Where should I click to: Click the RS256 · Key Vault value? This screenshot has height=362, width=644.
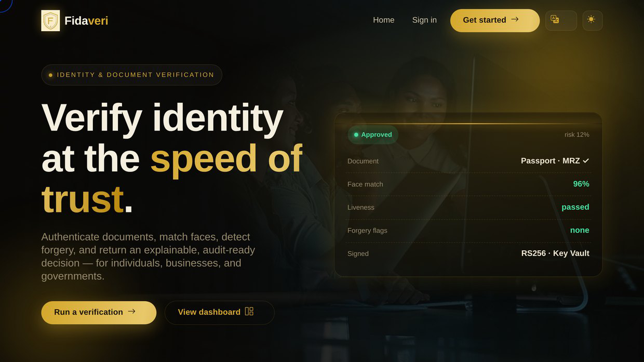coord(555,253)
